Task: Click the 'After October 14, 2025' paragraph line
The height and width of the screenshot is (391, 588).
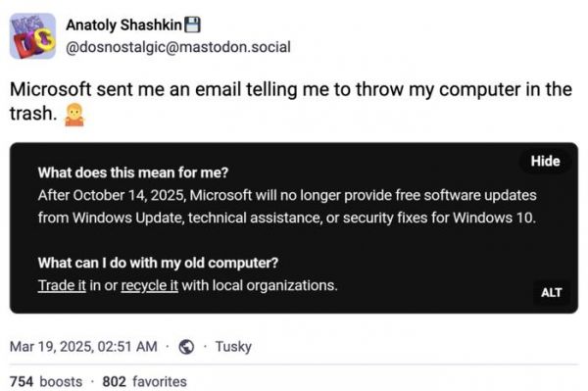Action: (287, 195)
